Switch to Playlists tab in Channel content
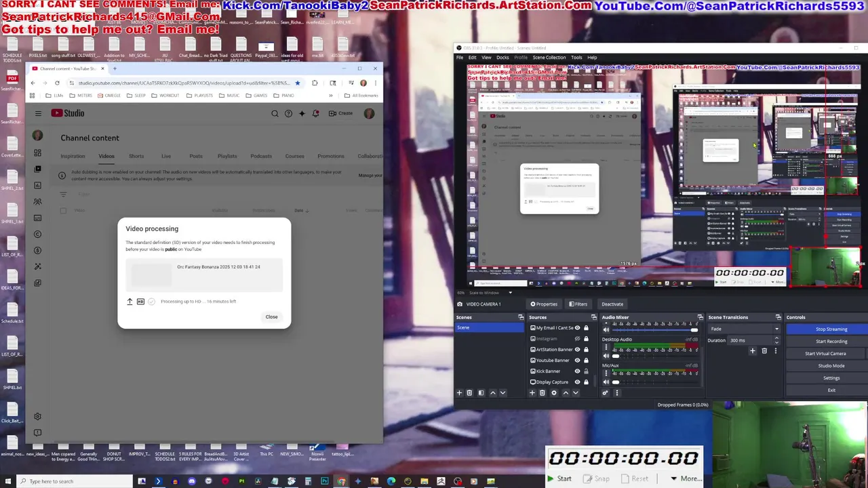Viewport: 868px width, 488px height. pyautogui.click(x=227, y=157)
